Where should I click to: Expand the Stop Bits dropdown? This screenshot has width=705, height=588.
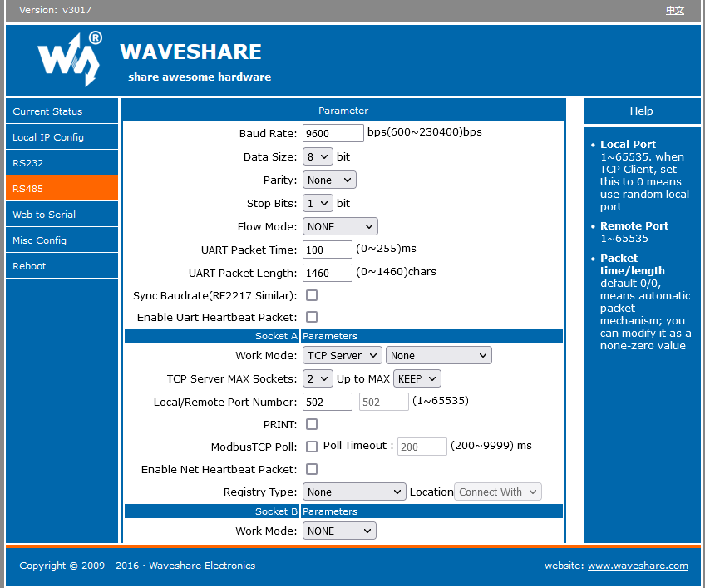click(318, 203)
